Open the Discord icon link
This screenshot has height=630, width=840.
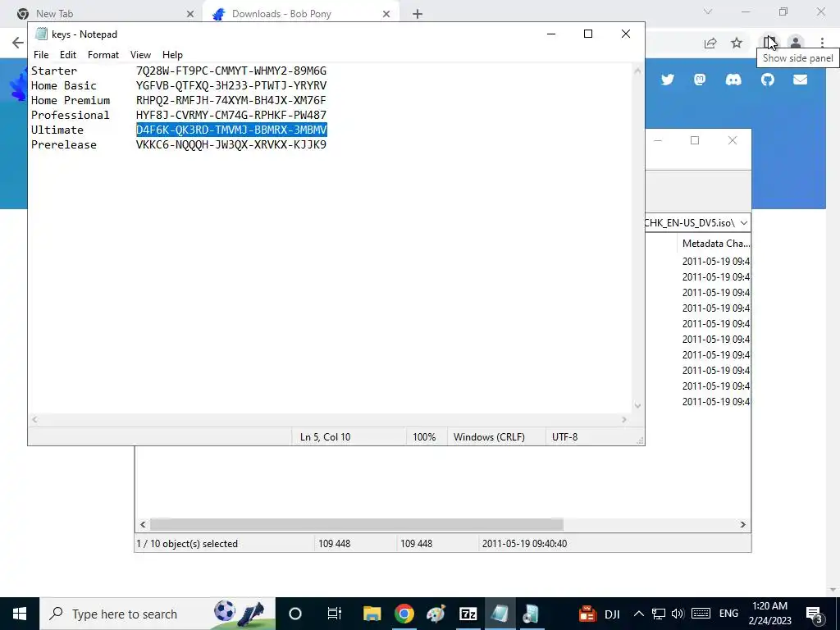coord(733,80)
